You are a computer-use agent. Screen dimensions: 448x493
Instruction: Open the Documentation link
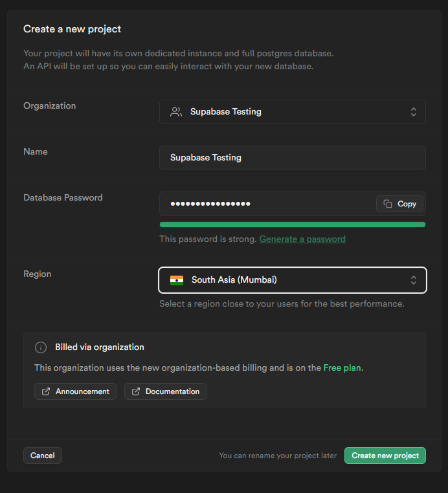pos(165,391)
